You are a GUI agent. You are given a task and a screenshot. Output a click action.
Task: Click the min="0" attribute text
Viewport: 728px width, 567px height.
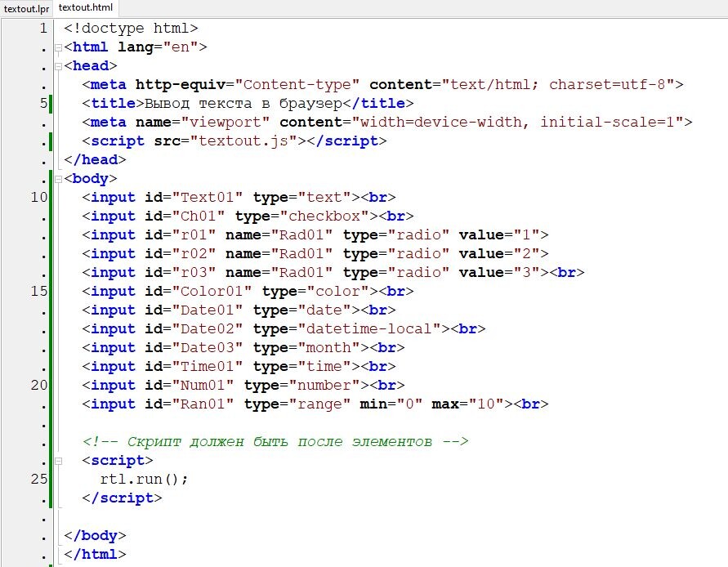click(391, 404)
